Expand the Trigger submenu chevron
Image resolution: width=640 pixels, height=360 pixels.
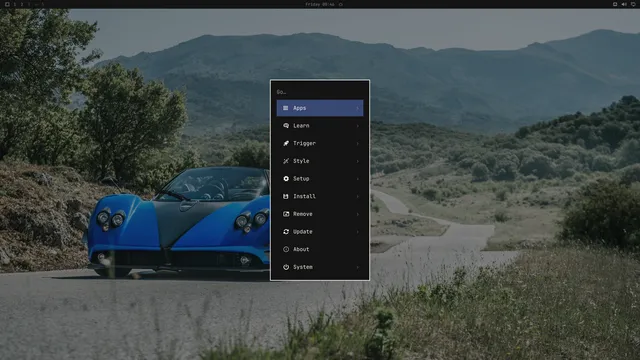(x=358, y=143)
